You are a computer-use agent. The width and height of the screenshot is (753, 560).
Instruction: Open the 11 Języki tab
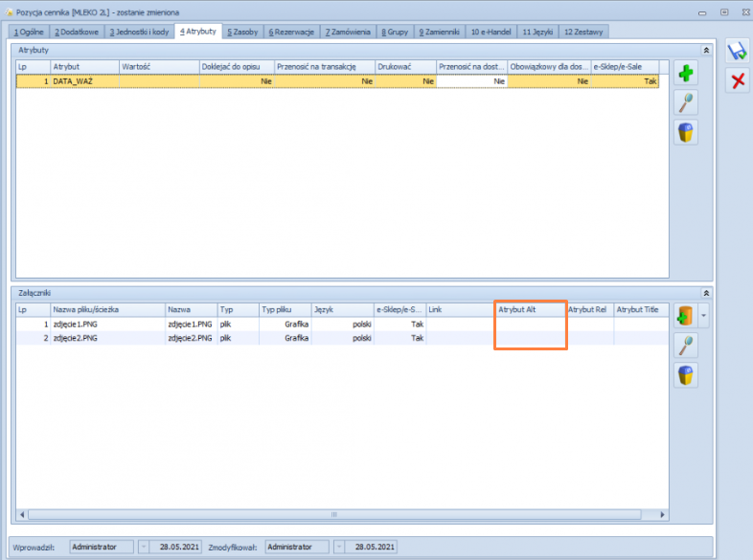537,33
